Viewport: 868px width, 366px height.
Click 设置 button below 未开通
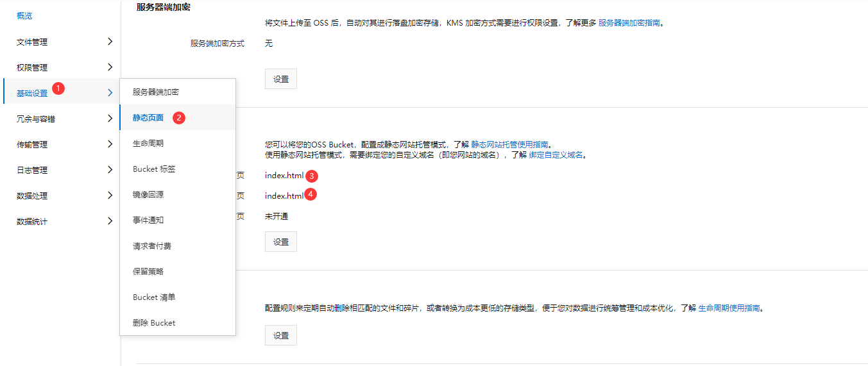click(281, 242)
